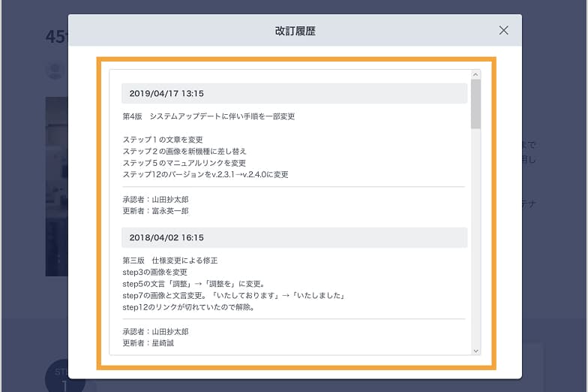Viewport: 588px width, 392px height.
Task: Click the ステップ12のバージョン v.2.3.1→v.2.4.0 line
Action: coord(205,174)
